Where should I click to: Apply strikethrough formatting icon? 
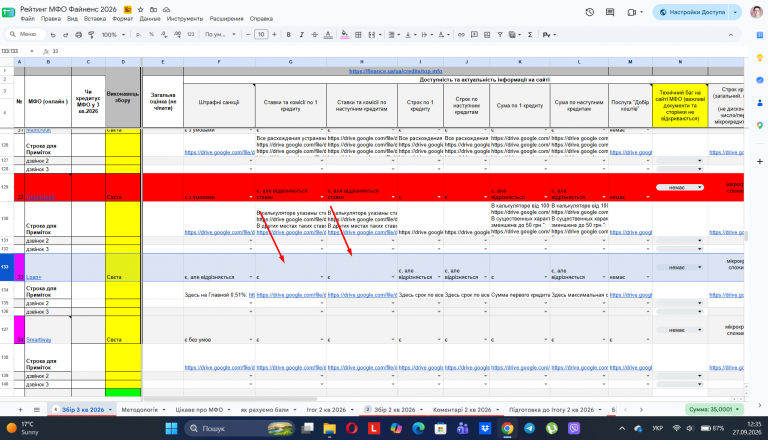[x=314, y=35]
